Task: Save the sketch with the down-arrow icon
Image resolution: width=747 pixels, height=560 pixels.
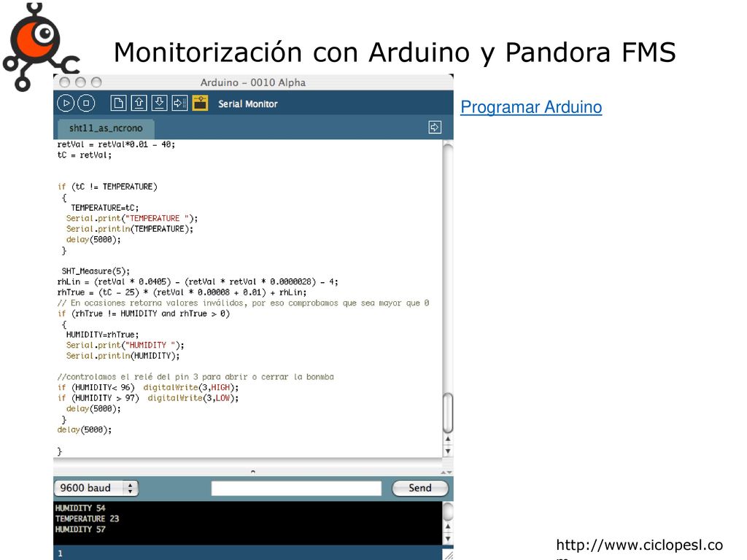Action: (x=160, y=104)
